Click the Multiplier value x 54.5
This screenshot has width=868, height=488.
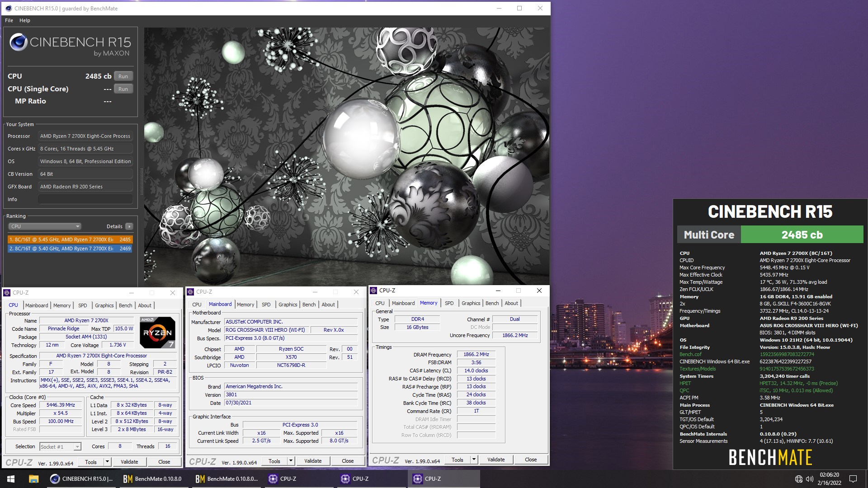61,413
